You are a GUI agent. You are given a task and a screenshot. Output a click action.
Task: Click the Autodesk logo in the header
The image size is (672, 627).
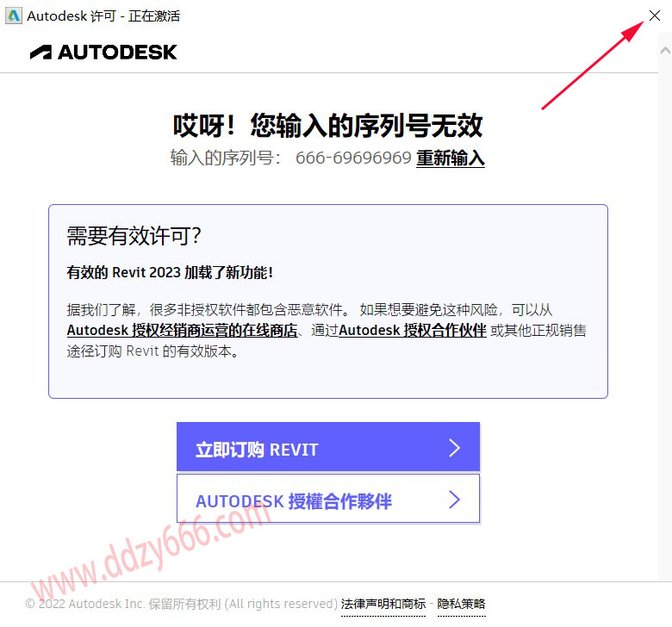103,52
